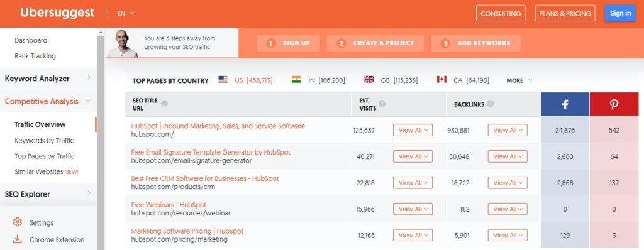
Task: Click help icon next to Backlinks
Action: [x=491, y=104]
